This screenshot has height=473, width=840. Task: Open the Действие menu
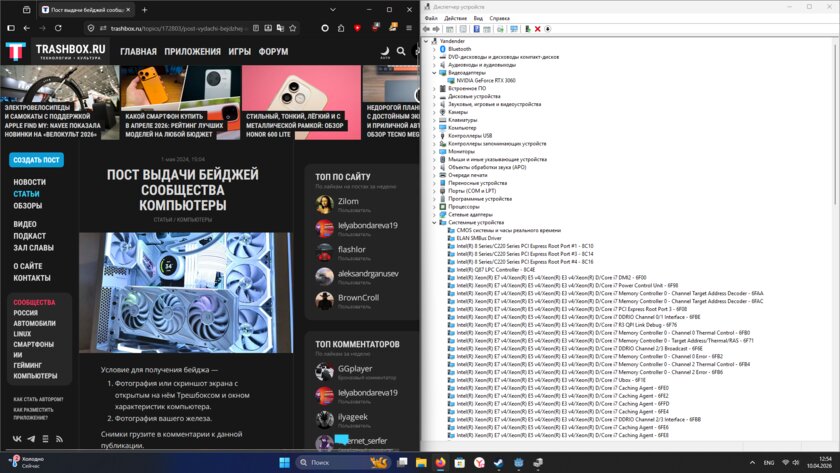point(455,18)
